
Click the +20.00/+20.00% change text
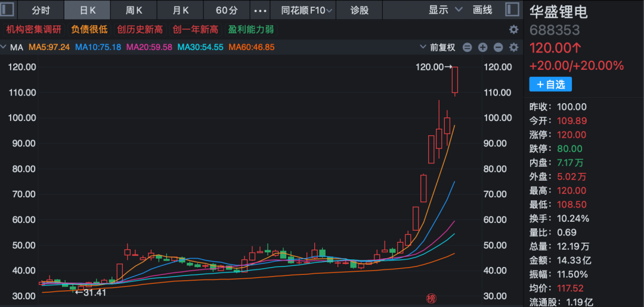click(x=577, y=66)
